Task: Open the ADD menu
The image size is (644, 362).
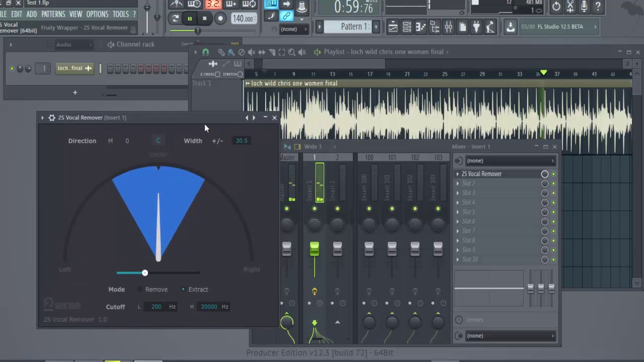Action: point(32,14)
